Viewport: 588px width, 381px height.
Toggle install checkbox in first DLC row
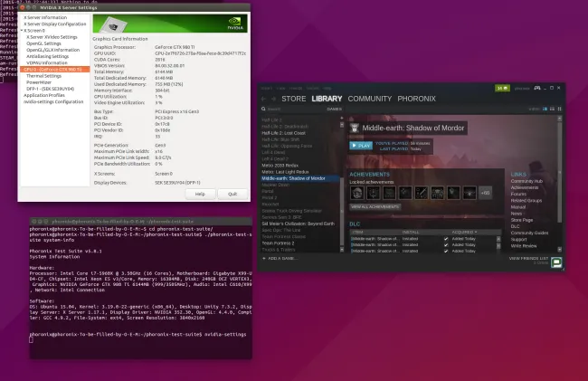(x=446, y=239)
